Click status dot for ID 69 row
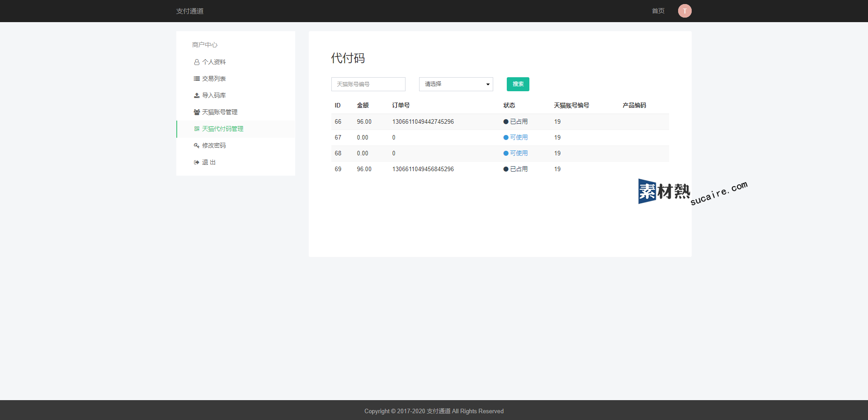Image resolution: width=868 pixels, height=420 pixels. 506,169
